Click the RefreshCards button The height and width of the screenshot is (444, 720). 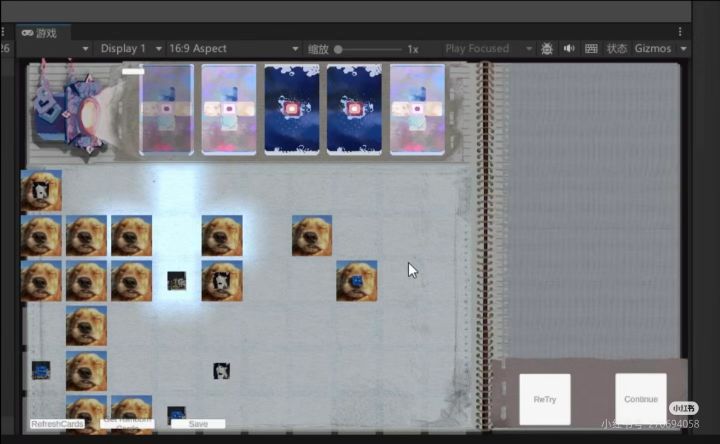(x=57, y=424)
